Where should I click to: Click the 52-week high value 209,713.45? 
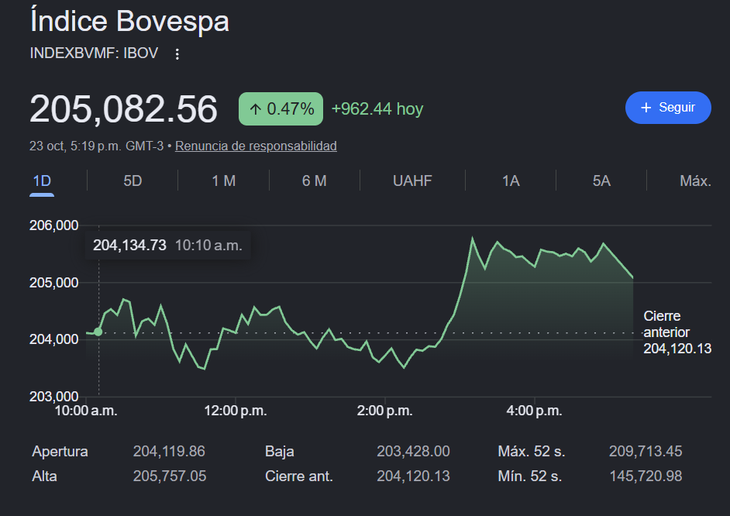(646, 451)
